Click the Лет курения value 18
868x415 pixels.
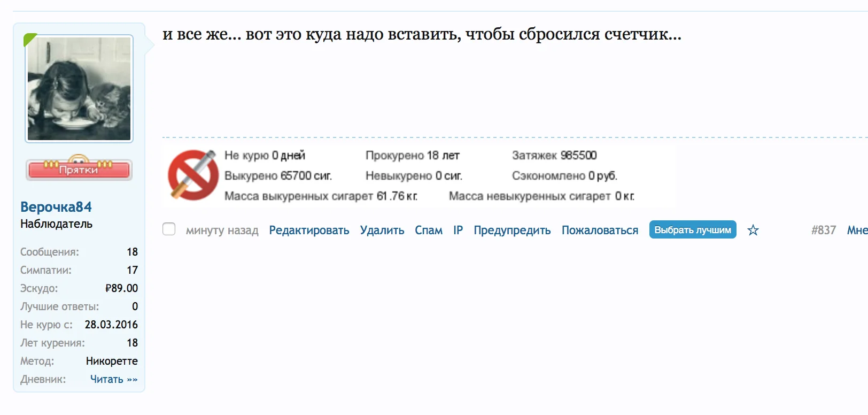132,343
